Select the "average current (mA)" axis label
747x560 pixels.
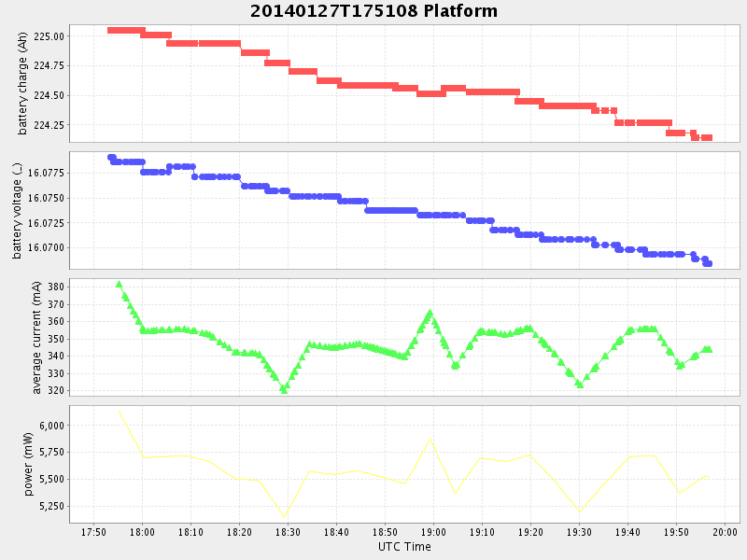click(36, 337)
